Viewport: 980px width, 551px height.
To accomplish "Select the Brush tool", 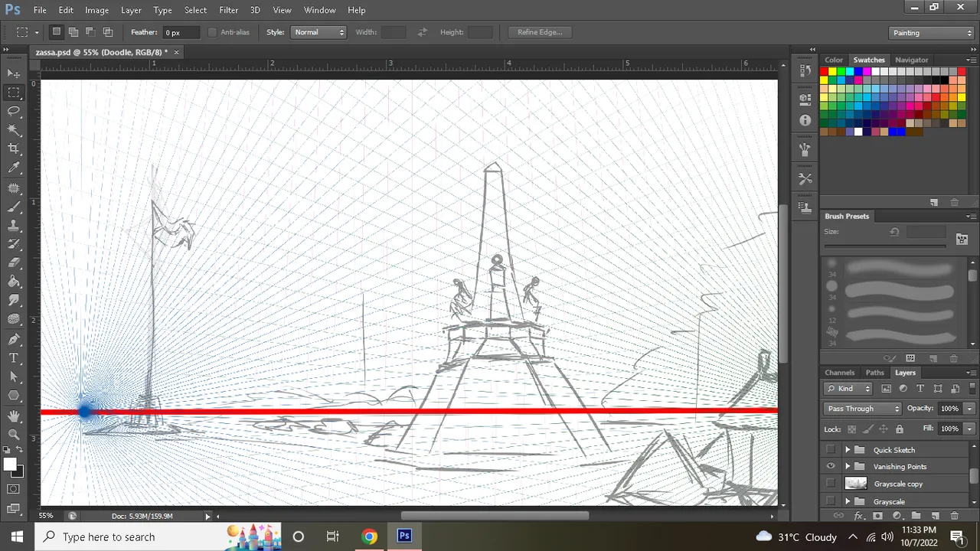I will pyautogui.click(x=14, y=207).
